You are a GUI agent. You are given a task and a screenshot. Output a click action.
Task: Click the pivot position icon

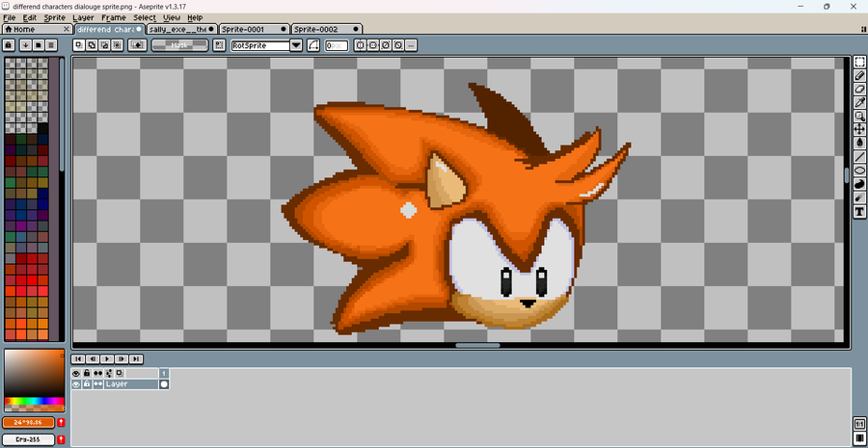219,45
